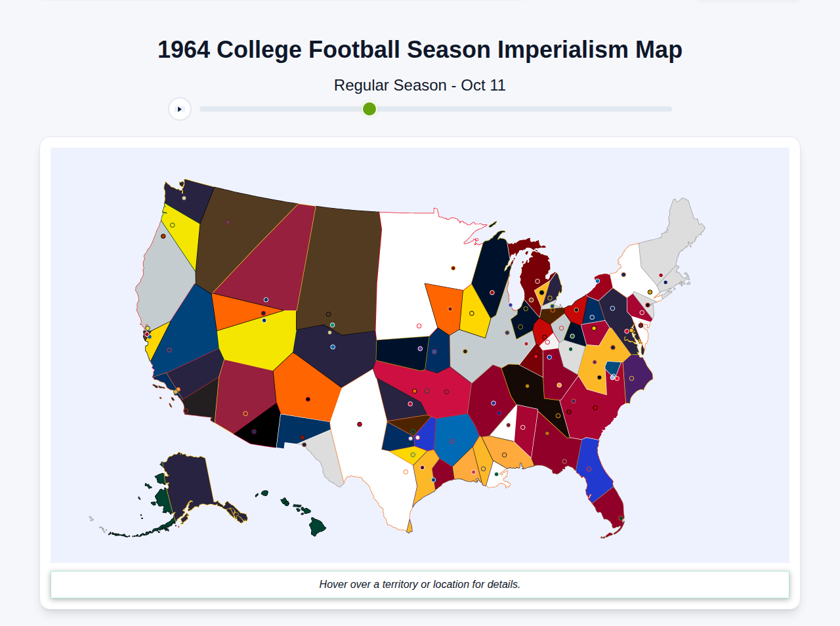The image size is (840, 626).
Task: Click the black territory in the Four Corners region
Action: pos(262,427)
